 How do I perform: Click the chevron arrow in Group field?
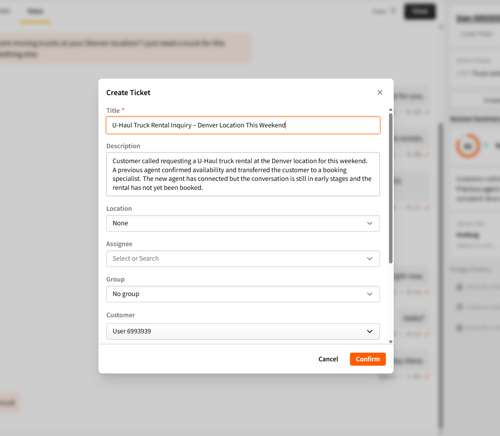tap(370, 294)
